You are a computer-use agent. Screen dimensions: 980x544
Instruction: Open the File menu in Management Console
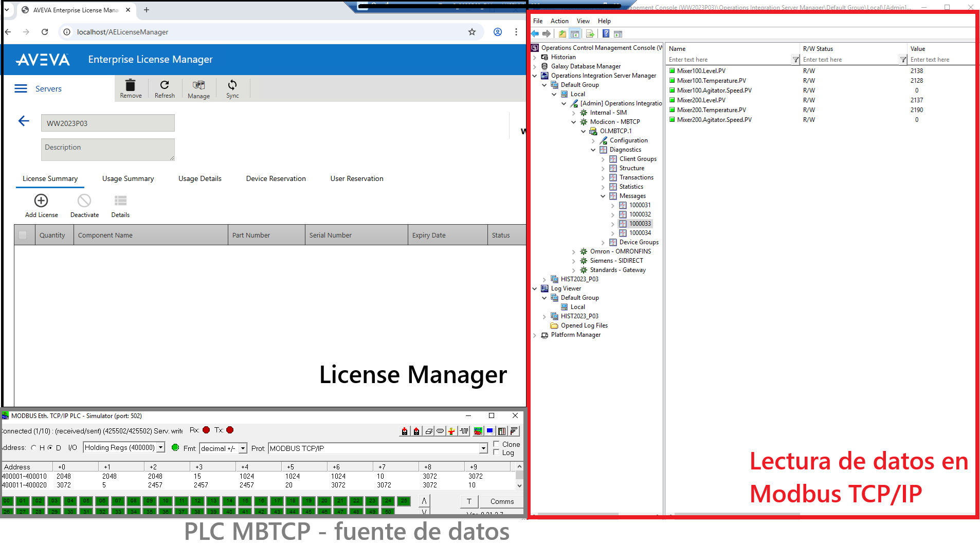[538, 21]
